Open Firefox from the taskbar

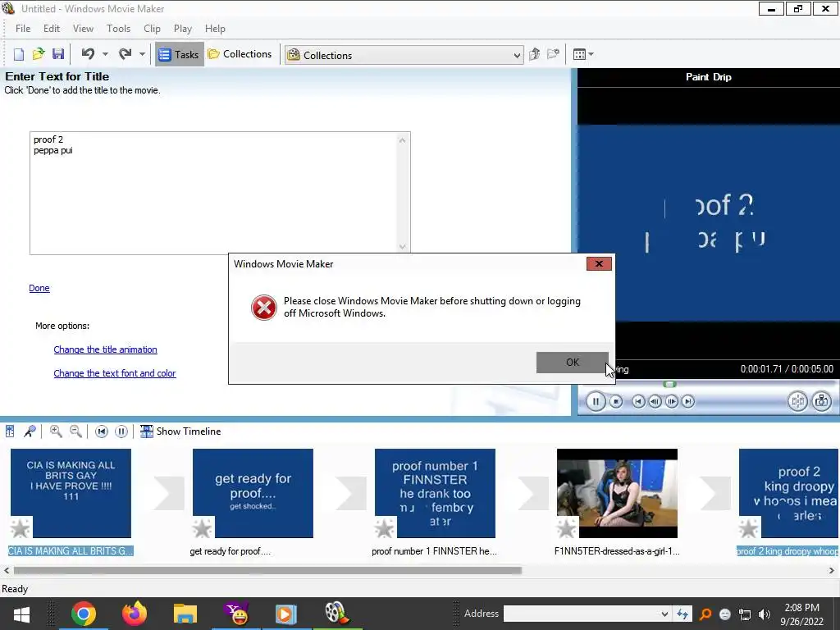click(134, 614)
